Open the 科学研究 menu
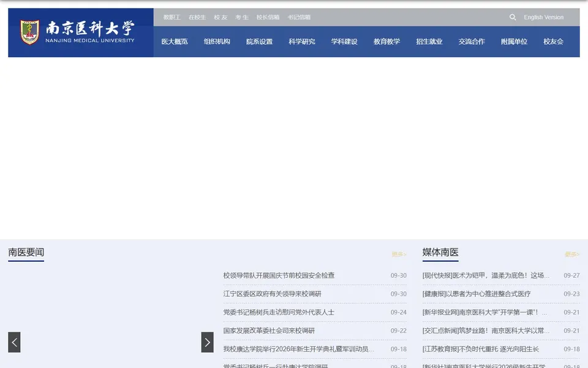The height and width of the screenshot is (368, 588). coord(301,42)
